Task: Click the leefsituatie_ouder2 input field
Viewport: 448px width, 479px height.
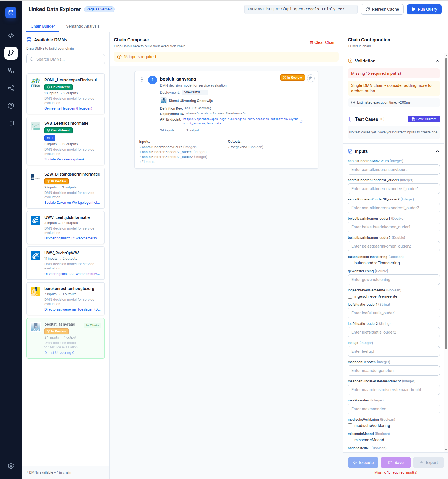Action: click(394, 332)
